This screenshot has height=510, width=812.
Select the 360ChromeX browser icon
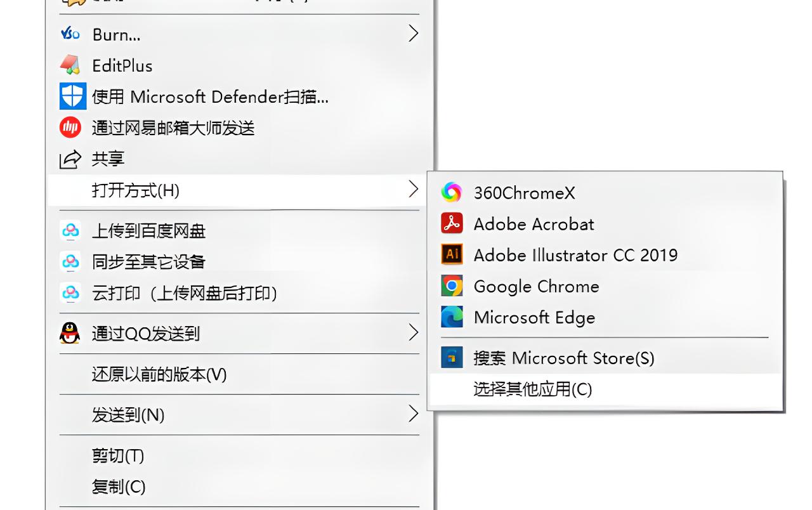pyautogui.click(x=452, y=192)
